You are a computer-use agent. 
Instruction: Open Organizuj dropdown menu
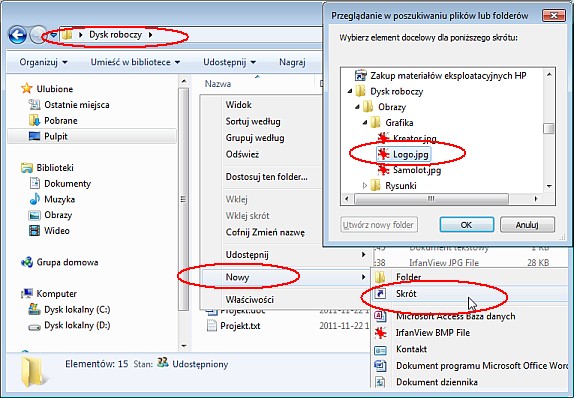[43, 62]
